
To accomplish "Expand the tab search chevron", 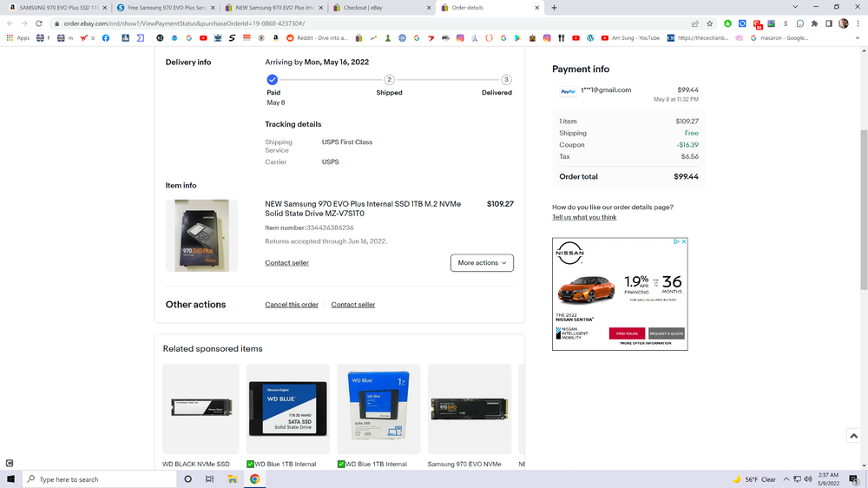I will (794, 7).
